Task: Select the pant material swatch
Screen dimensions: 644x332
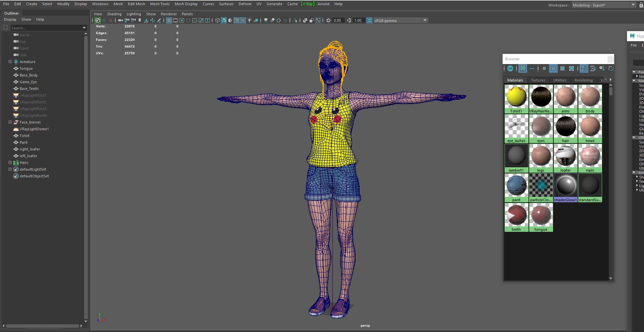Action: [516, 188]
